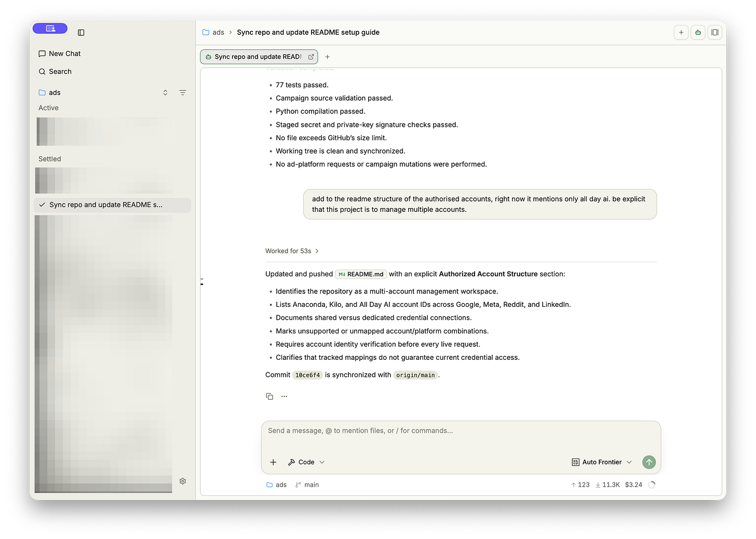
Task: Start a New Chat
Action: (x=60, y=53)
